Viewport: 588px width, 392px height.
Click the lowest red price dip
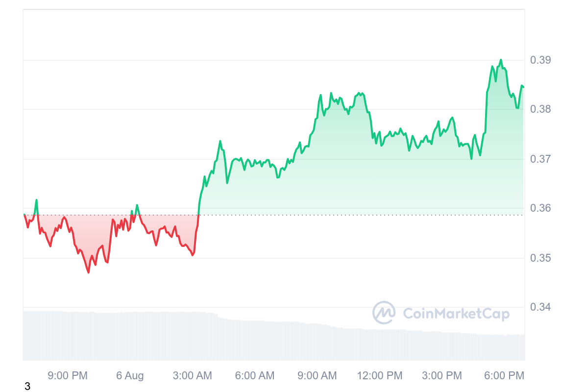[89, 272]
